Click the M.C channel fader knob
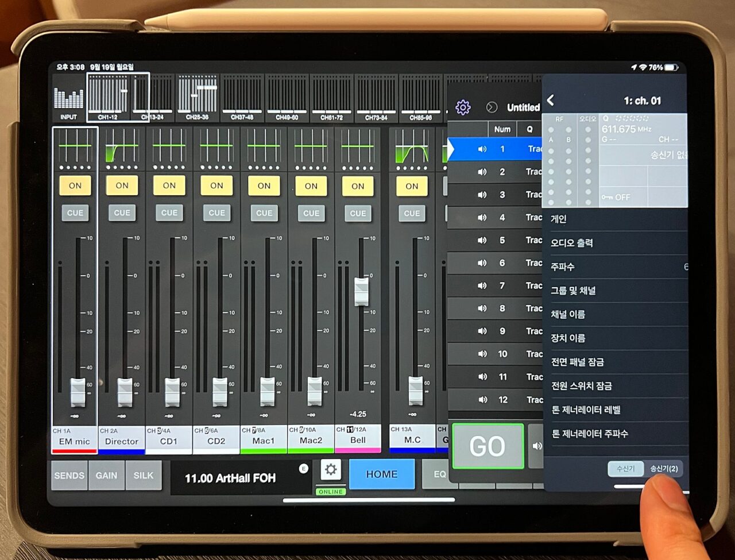 415,391
